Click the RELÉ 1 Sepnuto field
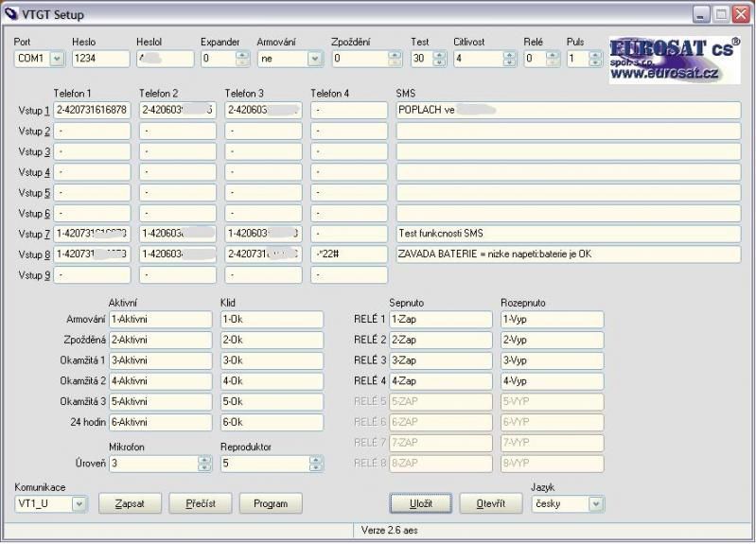Screen dimensions: 756x544 point(440,319)
